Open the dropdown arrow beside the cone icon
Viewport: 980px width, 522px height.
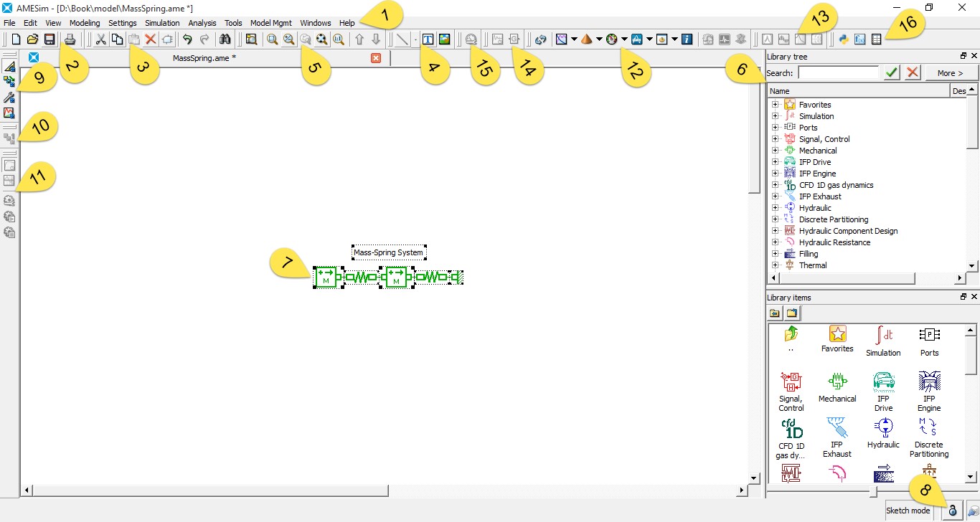(x=599, y=39)
